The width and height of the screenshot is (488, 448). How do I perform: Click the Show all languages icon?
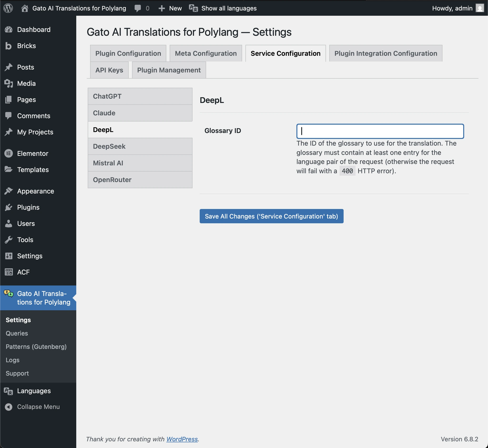coord(193,8)
